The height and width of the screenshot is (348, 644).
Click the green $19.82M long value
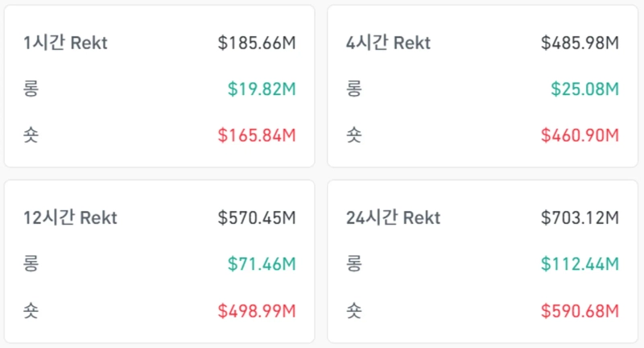(262, 89)
